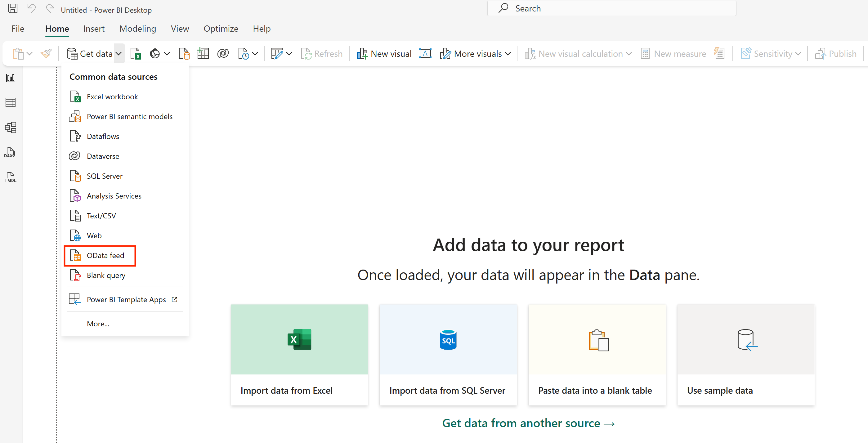Click the Undo arrow icon
The width and height of the screenshot is (868, 443).
[x=31, y=8]
